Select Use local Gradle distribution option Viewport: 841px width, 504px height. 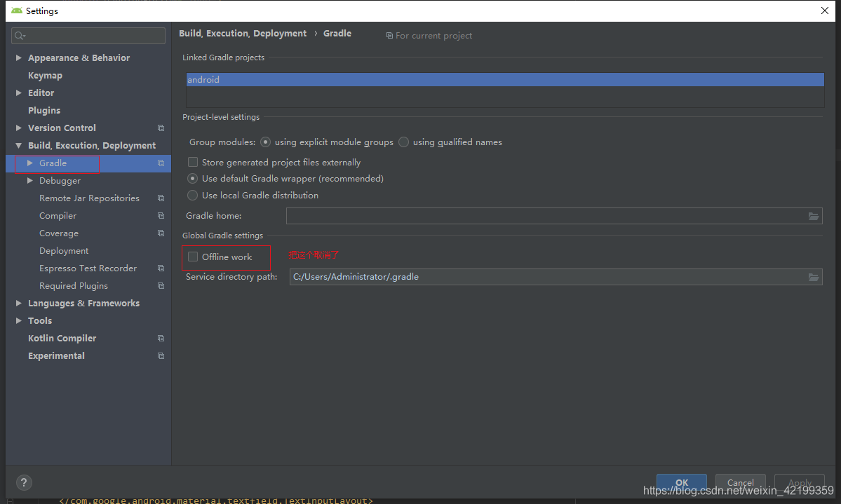tap(192, 195)
